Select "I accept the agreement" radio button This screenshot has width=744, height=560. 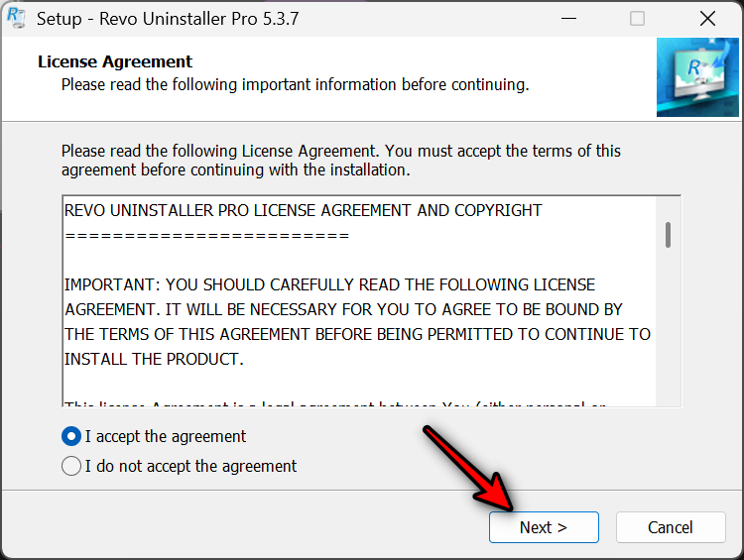click(71, 436)
